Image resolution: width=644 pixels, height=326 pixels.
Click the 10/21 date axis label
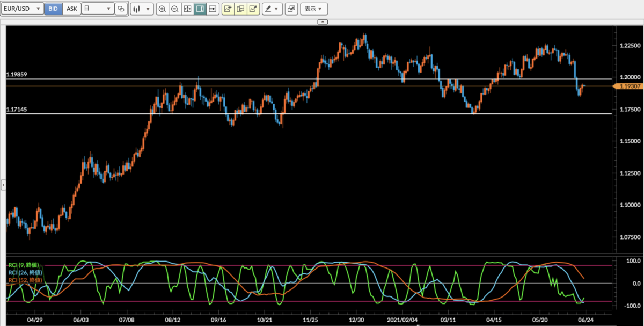point(265,319)
